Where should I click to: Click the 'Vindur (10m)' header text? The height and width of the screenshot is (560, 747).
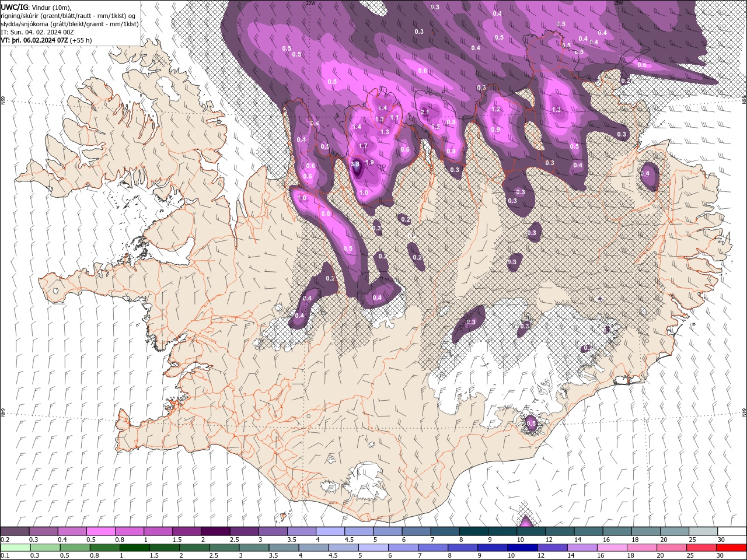(51, 7)
